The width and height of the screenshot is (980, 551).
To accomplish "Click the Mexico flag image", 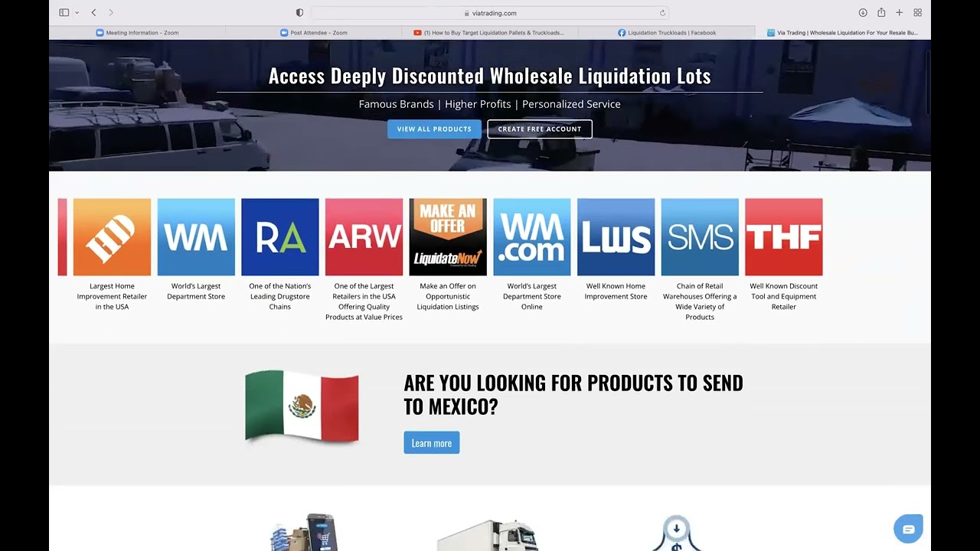I will click(x=302, y=406).
